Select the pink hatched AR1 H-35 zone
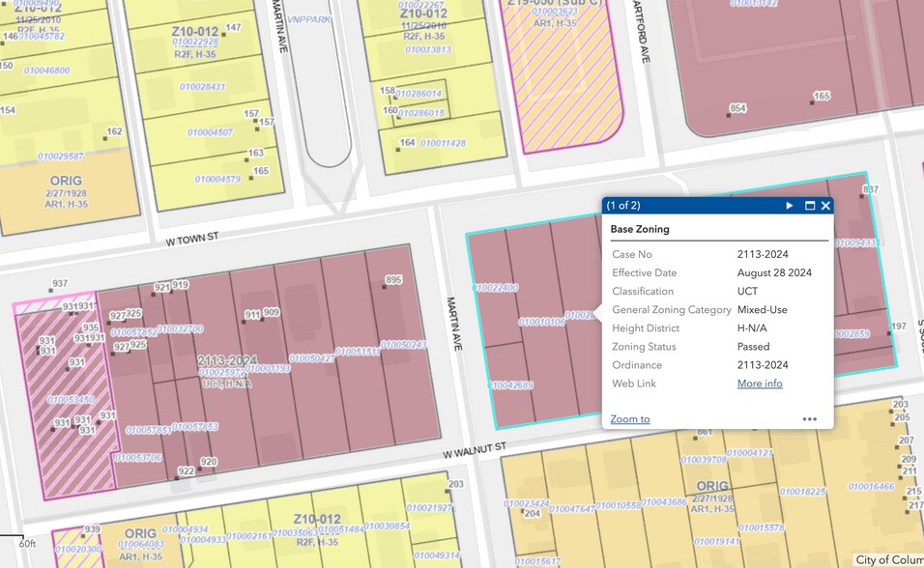Screen dimensions: 924x568 coord(562,76)
